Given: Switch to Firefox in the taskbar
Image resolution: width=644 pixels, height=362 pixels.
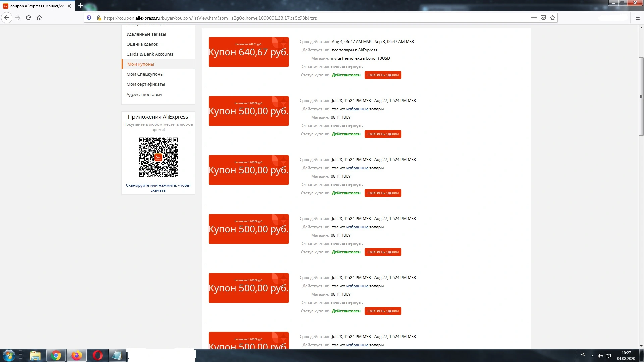Looking at the screenshot, I should tap(77, 355).
